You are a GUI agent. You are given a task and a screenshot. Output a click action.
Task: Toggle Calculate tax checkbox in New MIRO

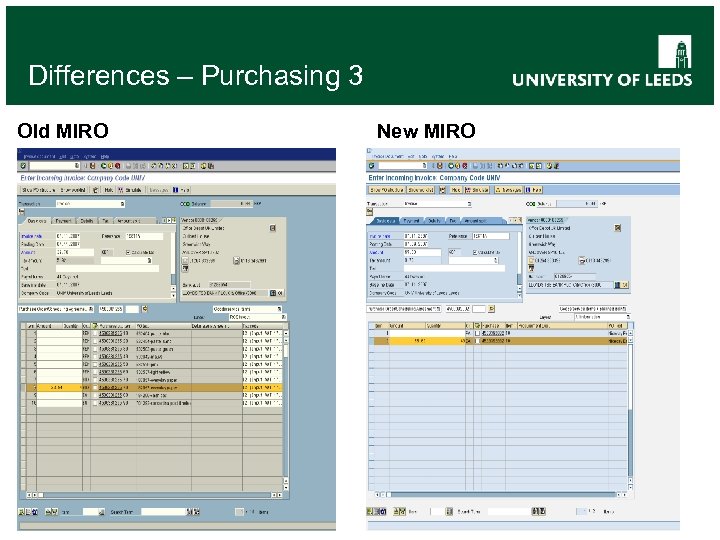point(475,252)
